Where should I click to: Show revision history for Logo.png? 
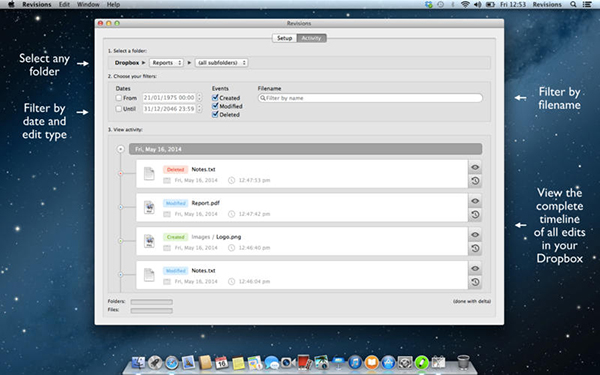click(475, 248)
